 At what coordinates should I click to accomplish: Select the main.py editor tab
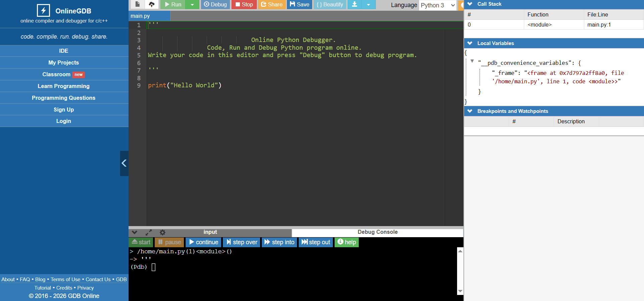(149, 16)
